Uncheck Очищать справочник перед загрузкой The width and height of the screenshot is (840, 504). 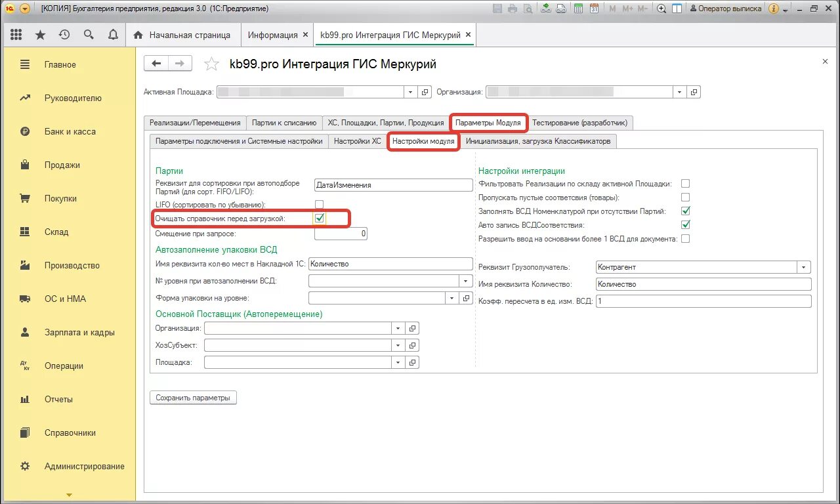click(x=319, y=218)
